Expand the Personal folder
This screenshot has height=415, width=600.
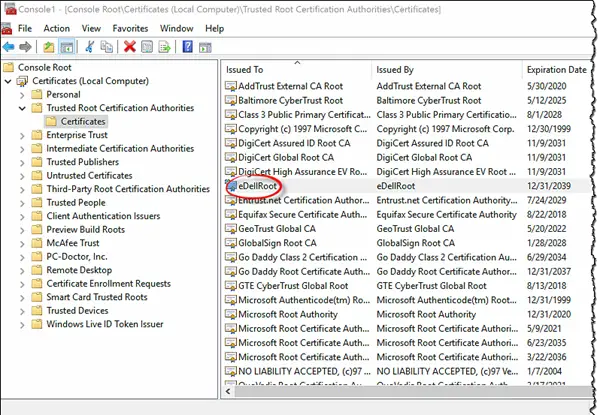[x=22, y=95]
